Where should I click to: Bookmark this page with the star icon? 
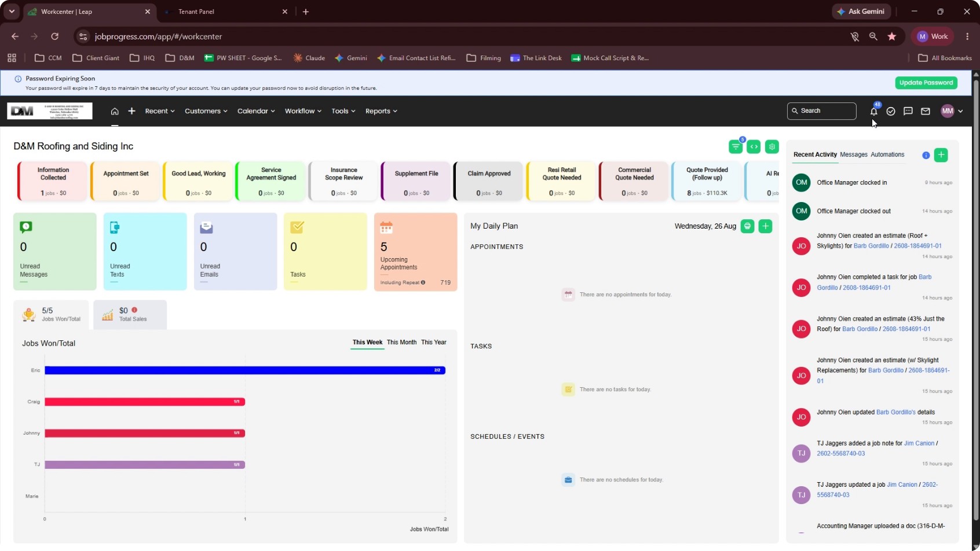click(x=892, y=36)
